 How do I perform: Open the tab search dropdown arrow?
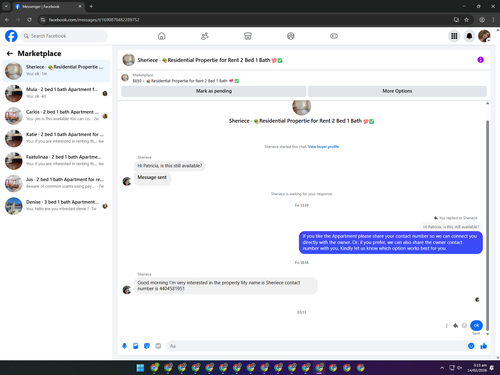6,6
